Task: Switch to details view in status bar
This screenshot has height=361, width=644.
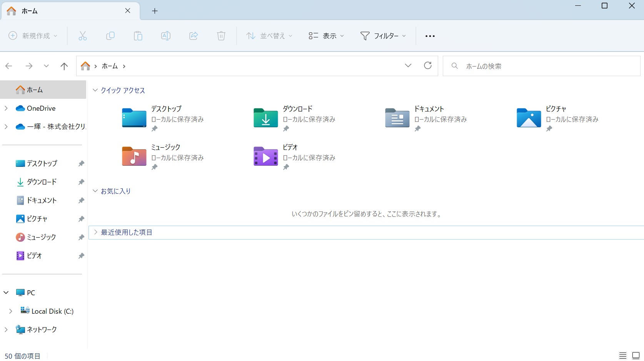Action: (622, 356)
